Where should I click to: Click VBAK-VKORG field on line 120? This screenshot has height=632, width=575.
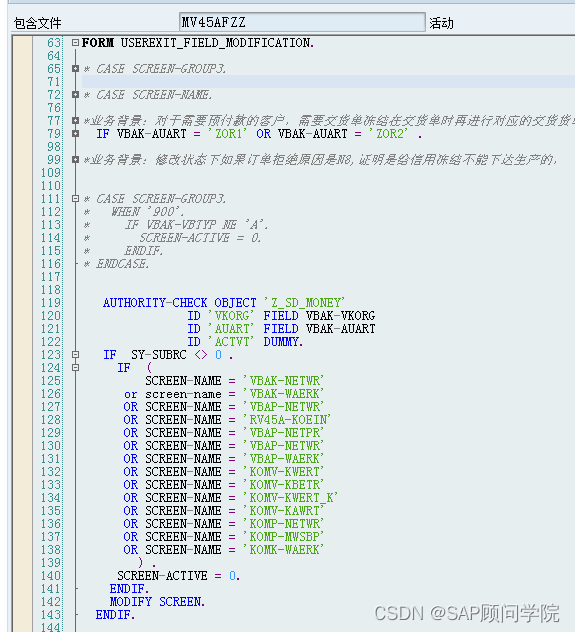pyautogui.click(x=340, y=316)
